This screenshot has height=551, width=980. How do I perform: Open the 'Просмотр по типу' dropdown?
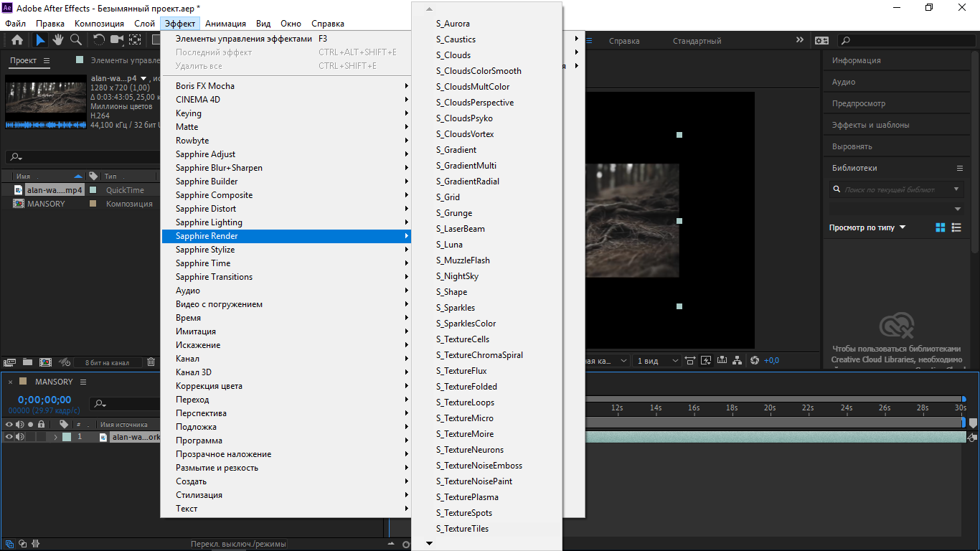point(867,227)
